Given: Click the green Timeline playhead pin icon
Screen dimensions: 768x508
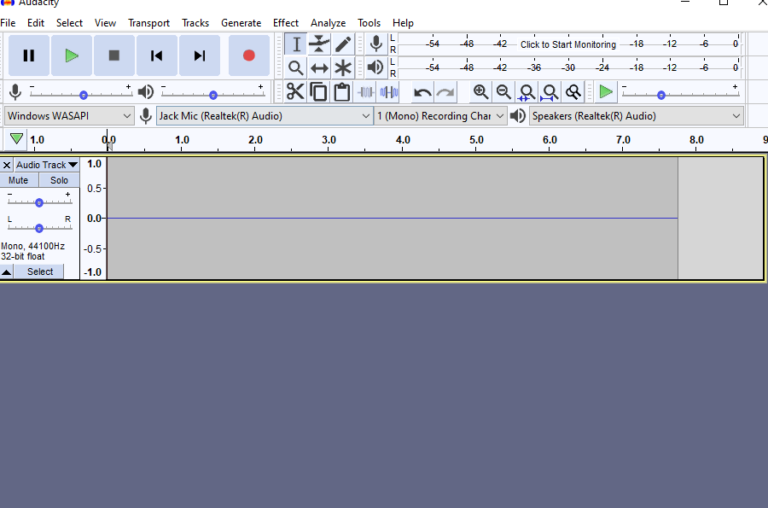Looking at the screenshot, I should pyautogui.click(x=16, y=139).
